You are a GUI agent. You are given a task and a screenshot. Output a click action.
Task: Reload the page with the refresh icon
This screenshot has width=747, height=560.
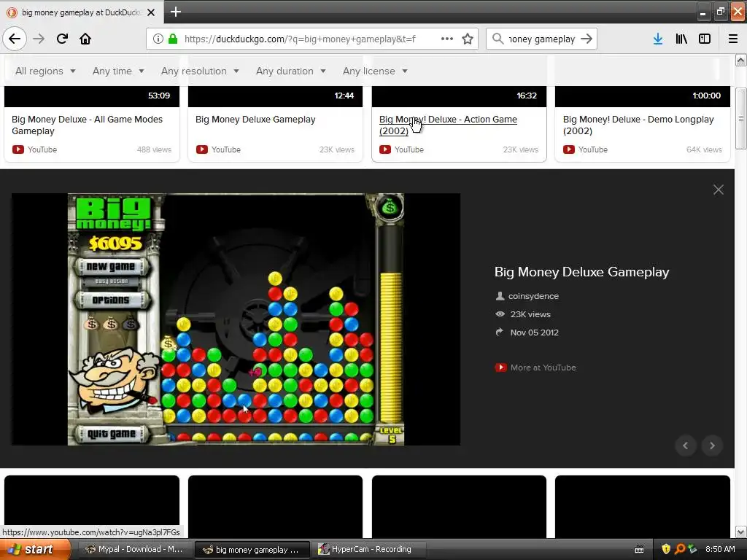pyautogui.click(x=62, y=39)
